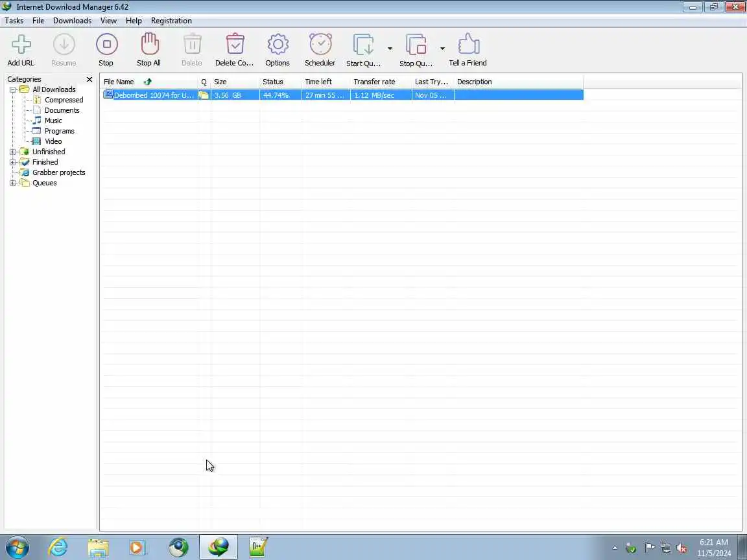Click the Tell a Friend thumbs-up icon
Viewport: 747px width, 560px height.
(x=468, y=44)
